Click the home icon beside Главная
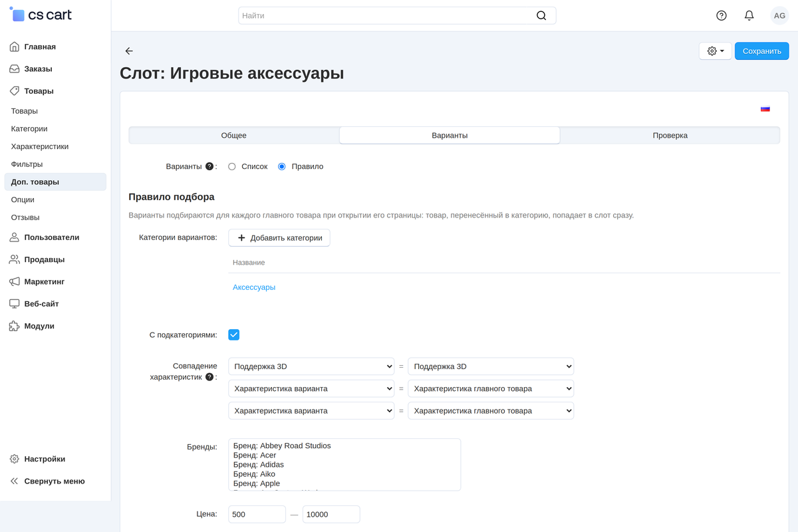Image resolution: width=798 pixels, height=532 pixels. tap(14, 47)
